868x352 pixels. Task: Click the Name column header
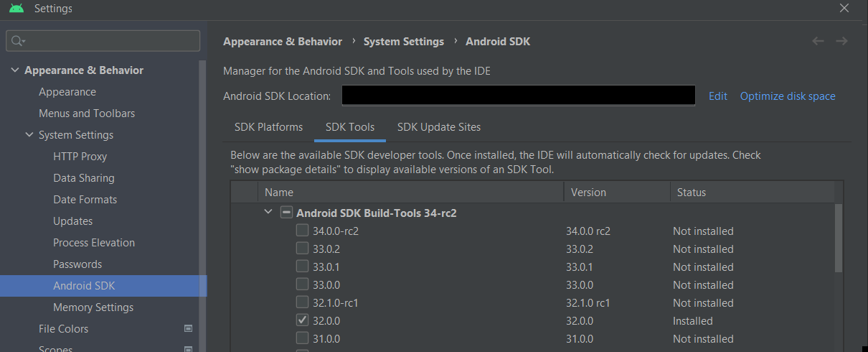411,193
